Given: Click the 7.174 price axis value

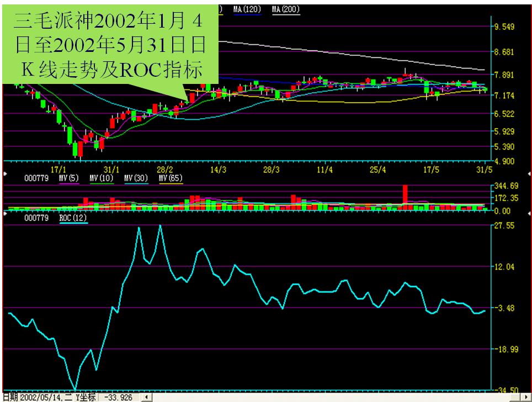Looking at the screenshot, I should point(504,96).
